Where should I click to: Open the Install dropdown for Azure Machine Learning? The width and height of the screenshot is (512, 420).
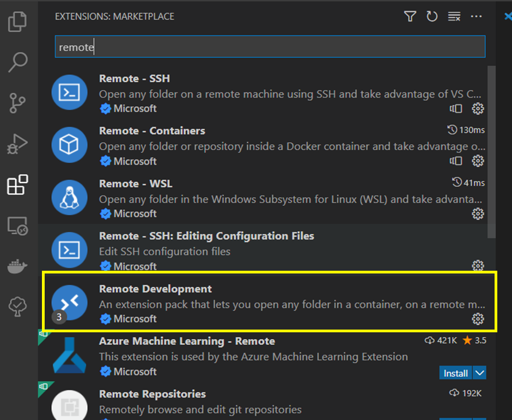coord(479,373)
